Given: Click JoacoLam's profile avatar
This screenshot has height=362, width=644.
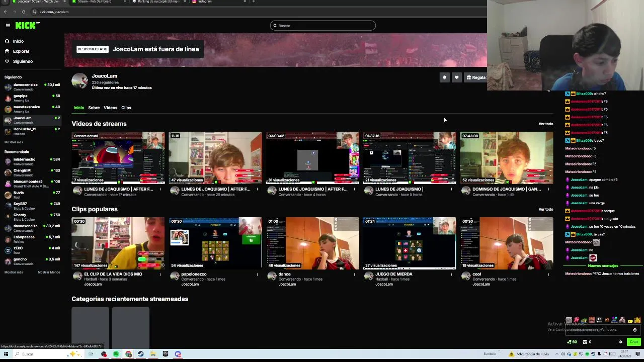Looking at the screenshot, I should pos(79,81).
